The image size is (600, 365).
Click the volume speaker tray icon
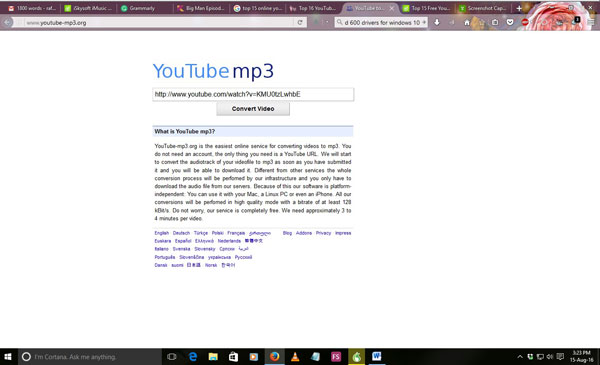pos(550,357)
